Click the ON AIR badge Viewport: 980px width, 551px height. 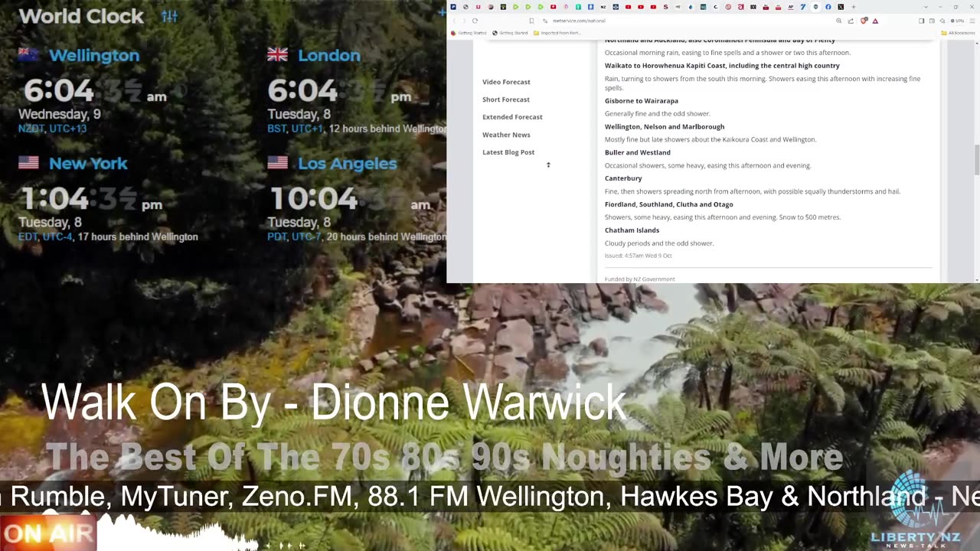pos(47,533)
